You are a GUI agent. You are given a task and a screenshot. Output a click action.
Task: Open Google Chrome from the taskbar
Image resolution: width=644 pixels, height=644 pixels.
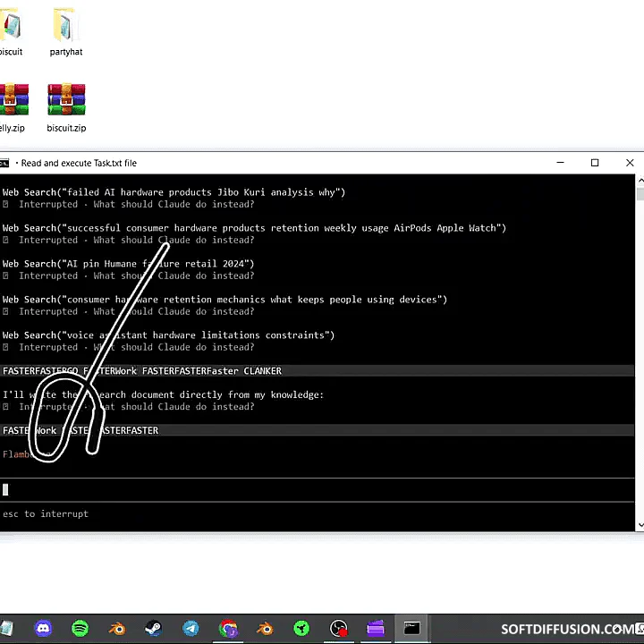click(x=228, y=629)
